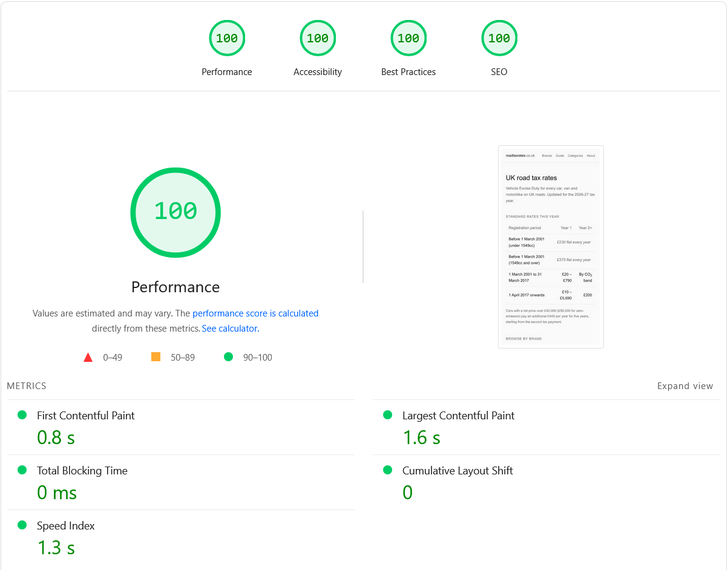Image resolution: width=728 pixels, height=570 pixels.
Task: Click the green circle 90–100 legend icon
Action: click(228, 357)
